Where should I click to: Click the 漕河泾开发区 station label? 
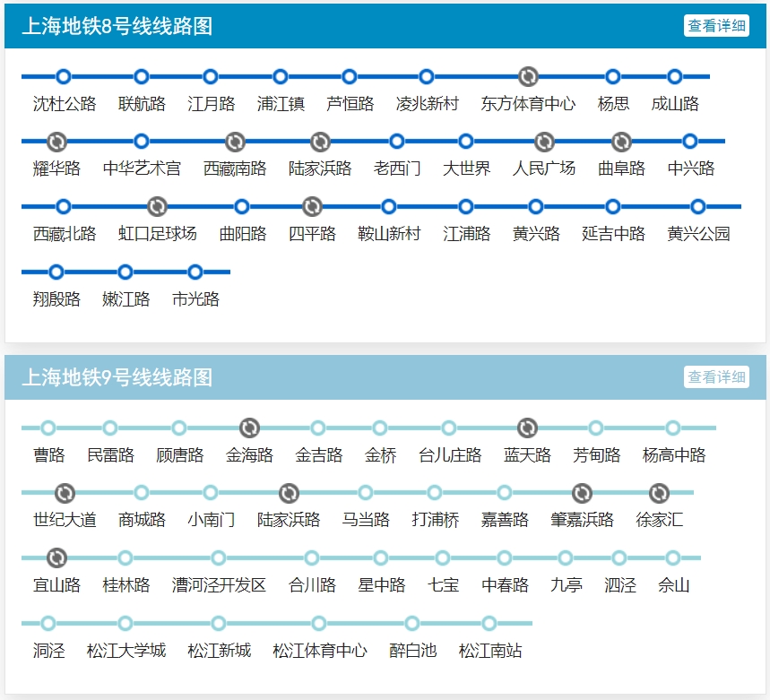click(219, 585)
